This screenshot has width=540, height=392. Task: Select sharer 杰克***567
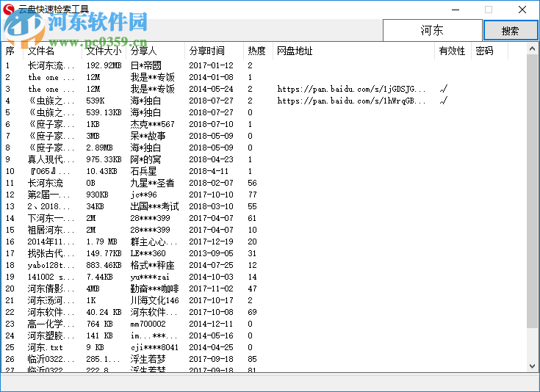pyautogui.click(x=152, y=124)
